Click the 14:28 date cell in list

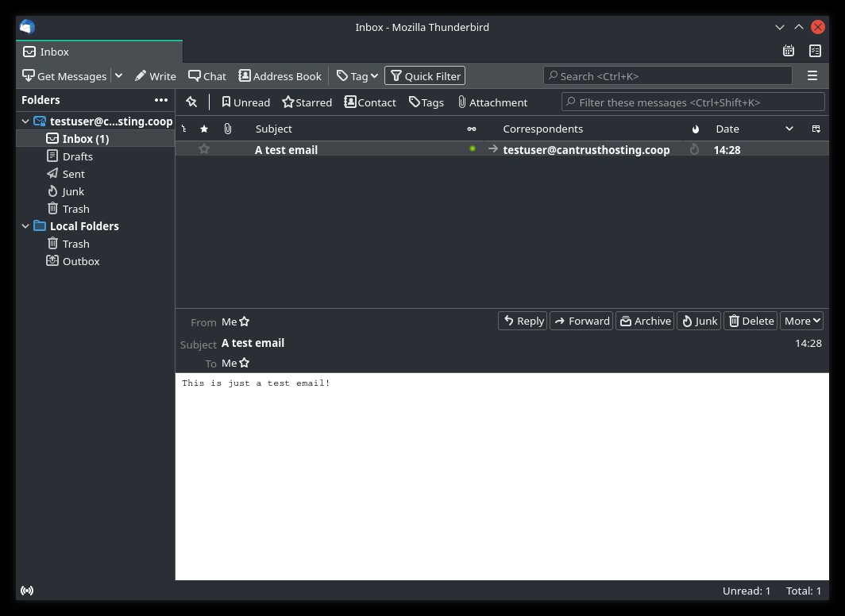click(727, 150)
